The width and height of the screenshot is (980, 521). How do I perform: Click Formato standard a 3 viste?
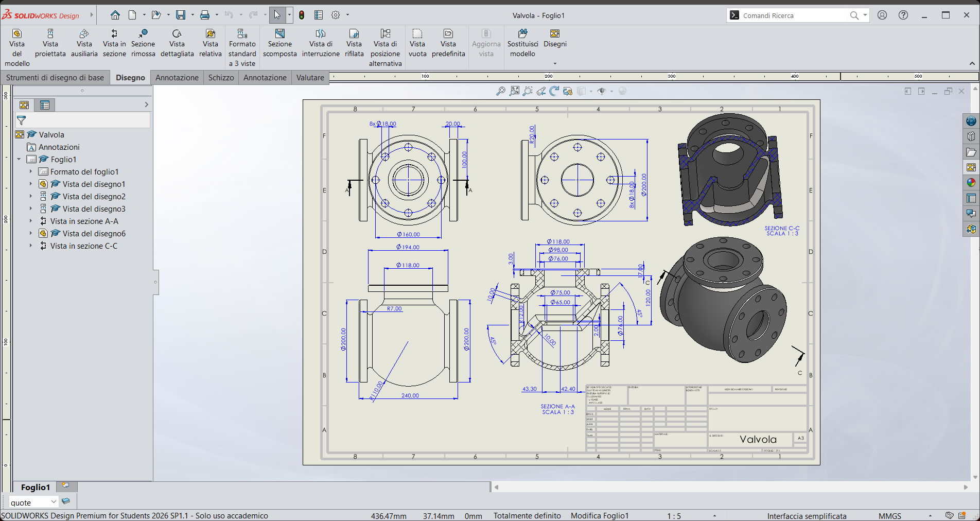(242, 48)
